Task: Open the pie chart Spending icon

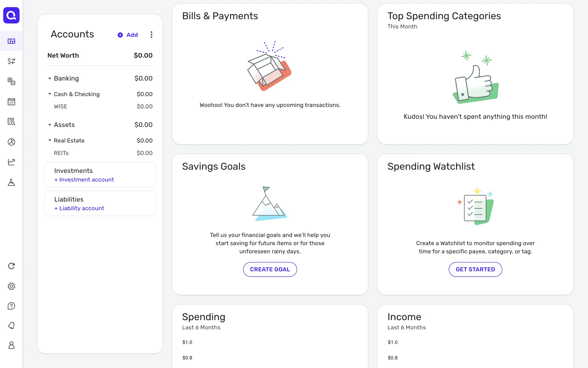Action: (x=11, y=142)
